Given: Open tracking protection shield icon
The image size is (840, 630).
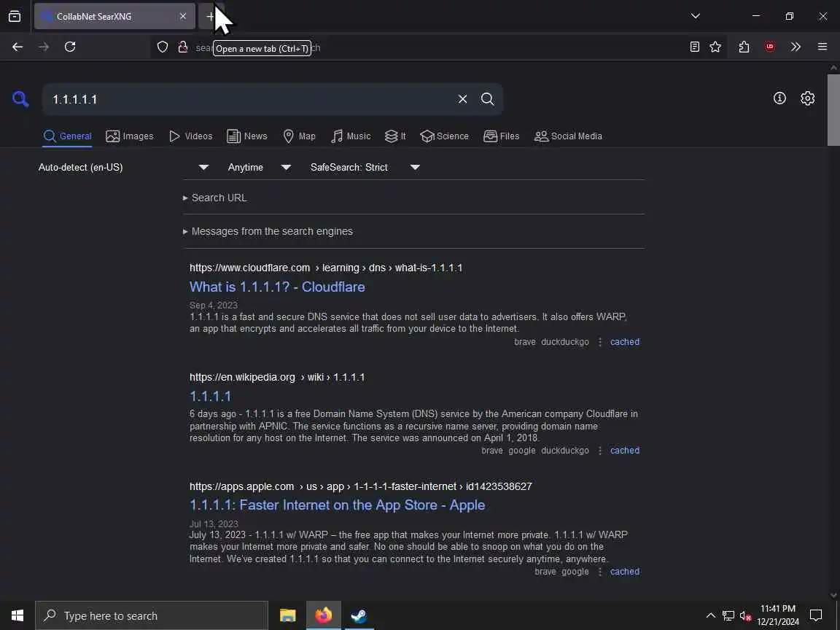Looking at the screenshot, I should click(x=163, y=47).
